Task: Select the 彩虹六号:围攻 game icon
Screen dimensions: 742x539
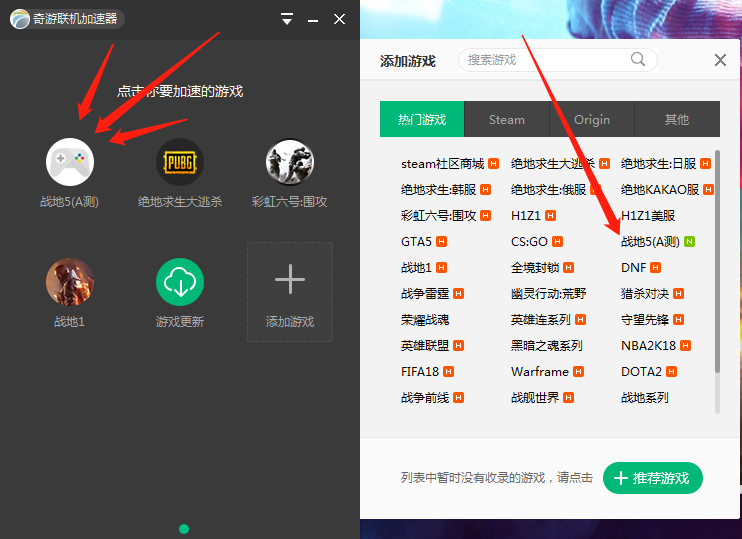Action: [290, 162]
